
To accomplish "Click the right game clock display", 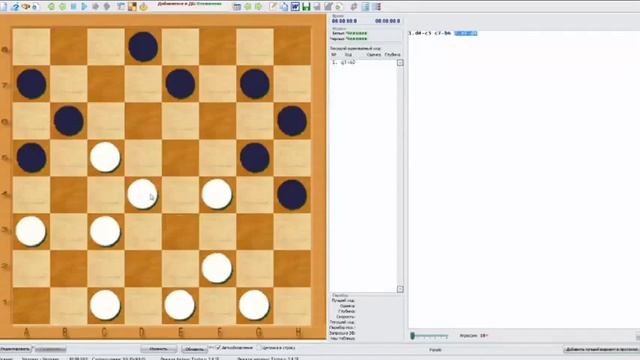I will coord(387,21).
